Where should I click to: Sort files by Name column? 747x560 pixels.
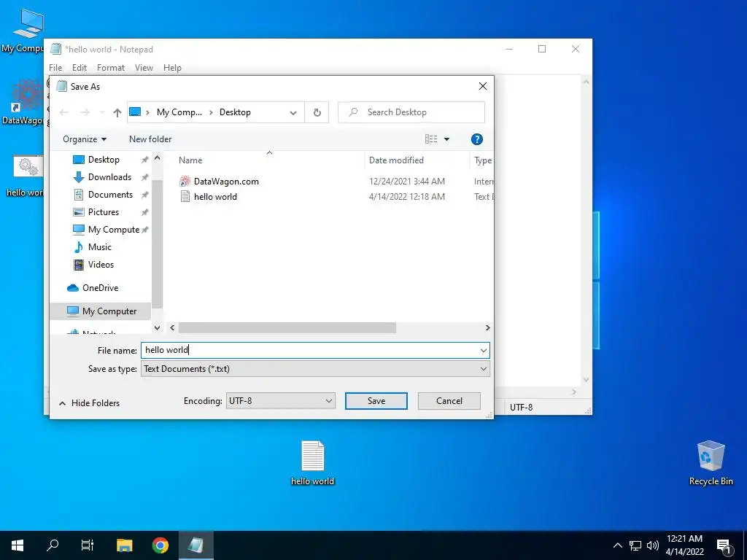click(190, 160)
